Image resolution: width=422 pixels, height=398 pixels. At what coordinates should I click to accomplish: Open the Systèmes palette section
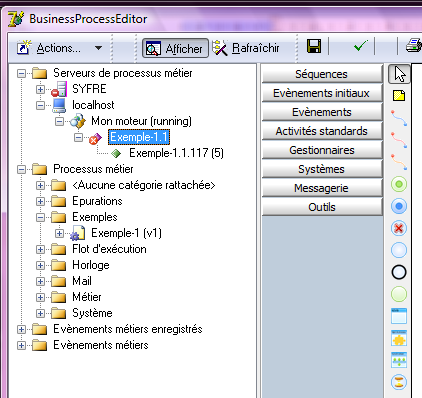click(322, 169)
